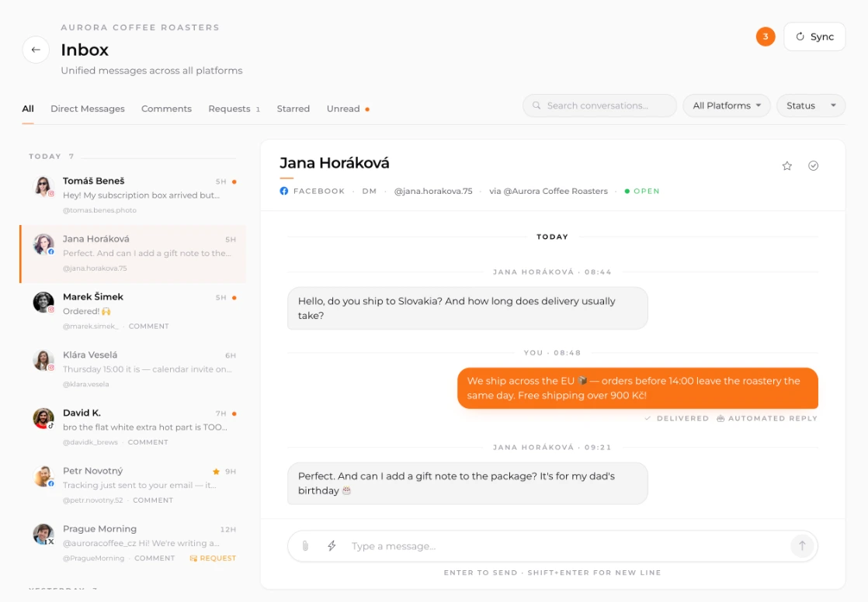Open Marek Šimek's Ordered comment

click(x=133, y=312)
